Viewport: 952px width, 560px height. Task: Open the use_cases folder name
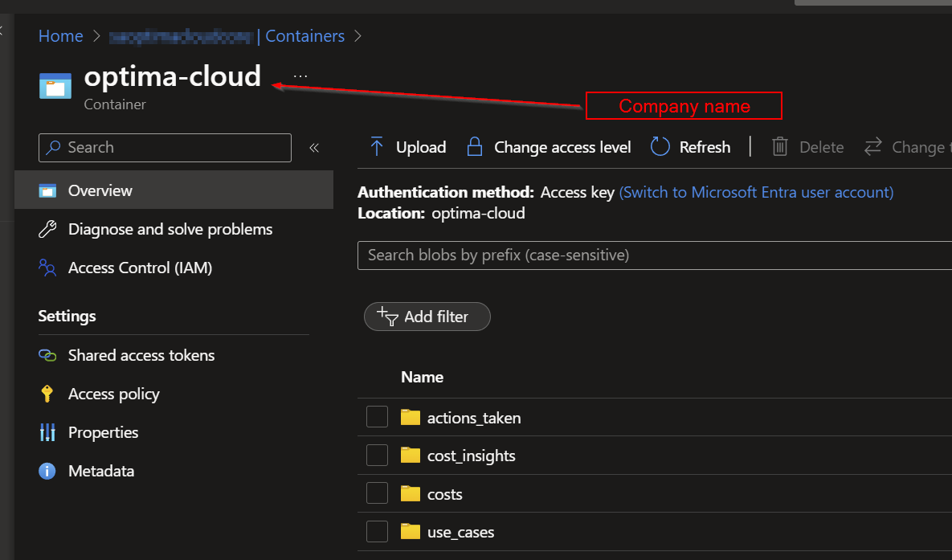click(461, 533)
